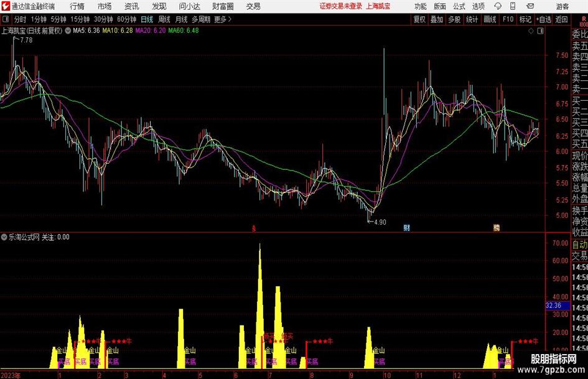This screenshot has height=379, width=588.
Task: Expand the 上海凯宝 main chart indicator dropdown
Action: pos(68,30)
